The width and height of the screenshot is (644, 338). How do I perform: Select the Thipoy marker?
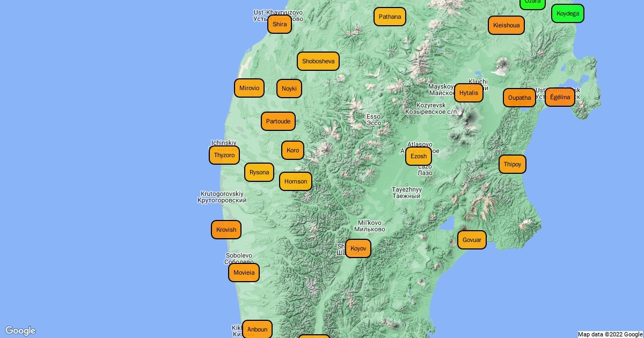[x=513, y=164]
